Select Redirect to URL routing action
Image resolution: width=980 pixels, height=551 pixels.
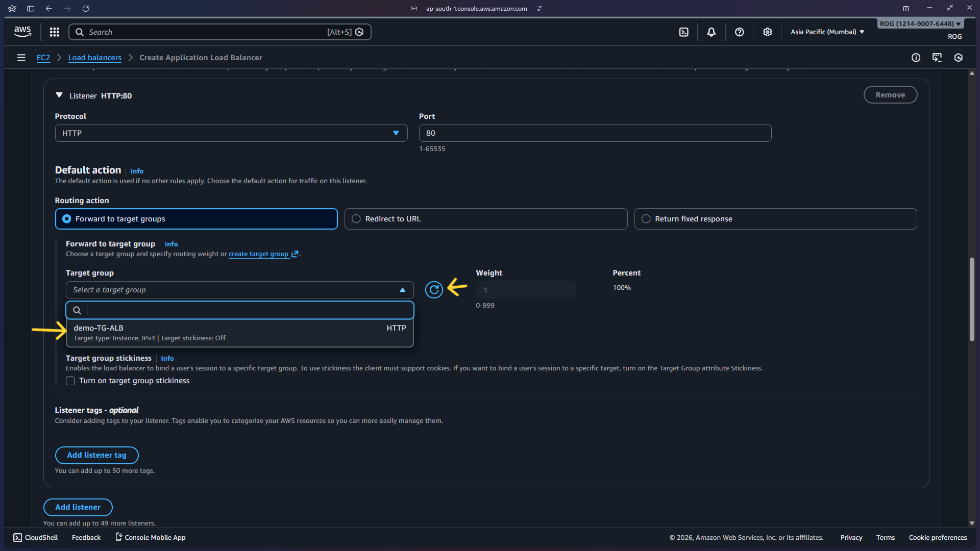[356, 219]
